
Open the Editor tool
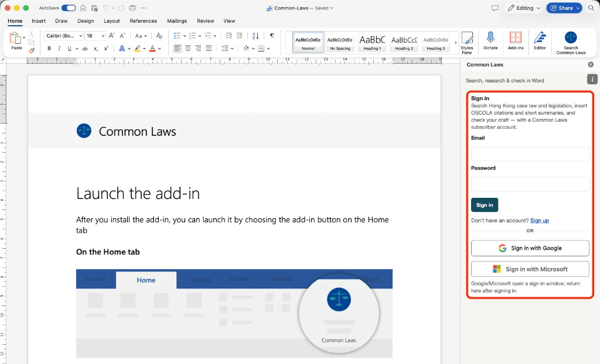coord(540,40)
